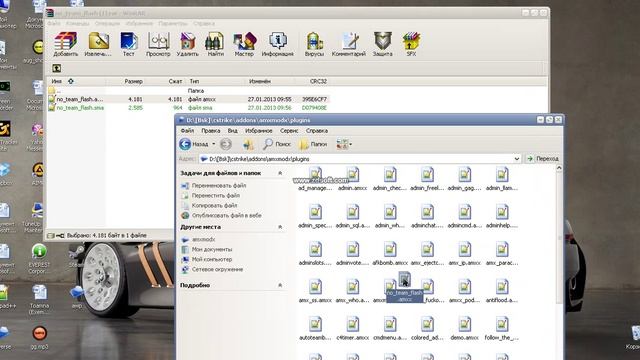Open the Вид menu in Explorer
Viewport: 640px width, 360px height.
(x=233, y=131)
